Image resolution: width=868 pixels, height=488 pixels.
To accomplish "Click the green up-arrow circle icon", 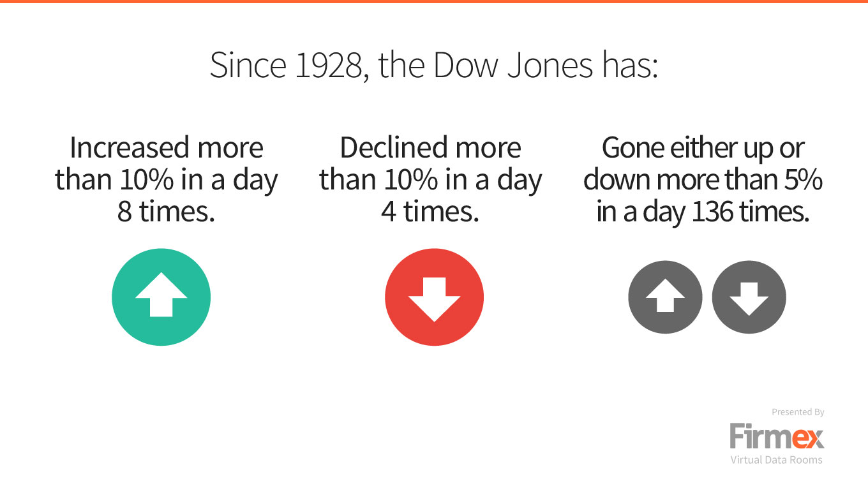I will (161, 297).
